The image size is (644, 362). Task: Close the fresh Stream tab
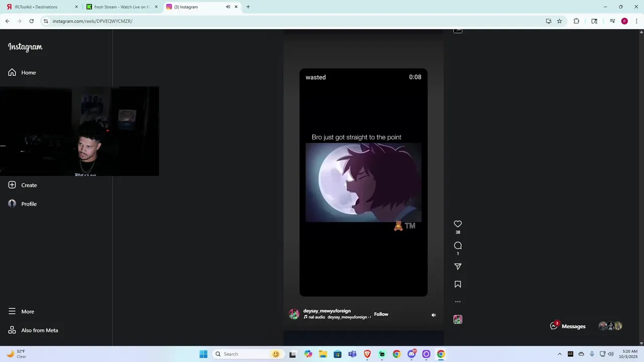point(156,7)
